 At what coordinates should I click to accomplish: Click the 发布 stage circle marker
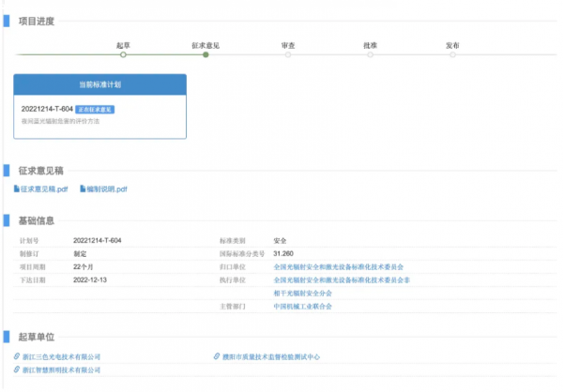(x=453, y=55)
